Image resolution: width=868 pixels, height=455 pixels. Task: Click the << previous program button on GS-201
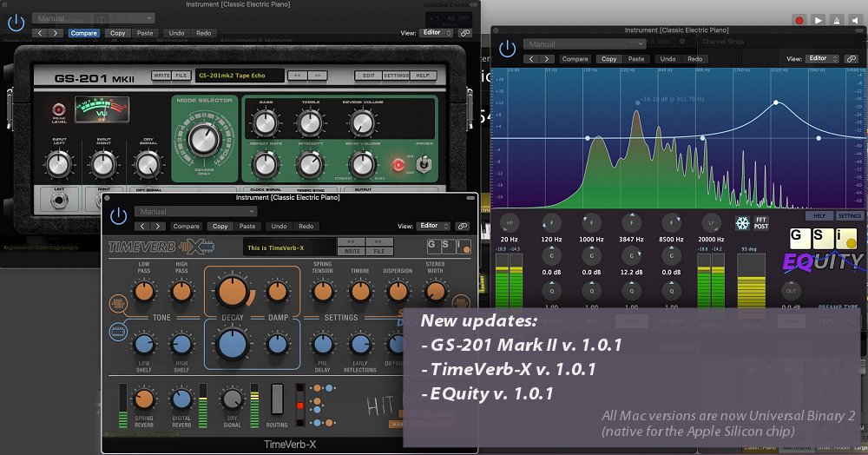coord(297,76)
